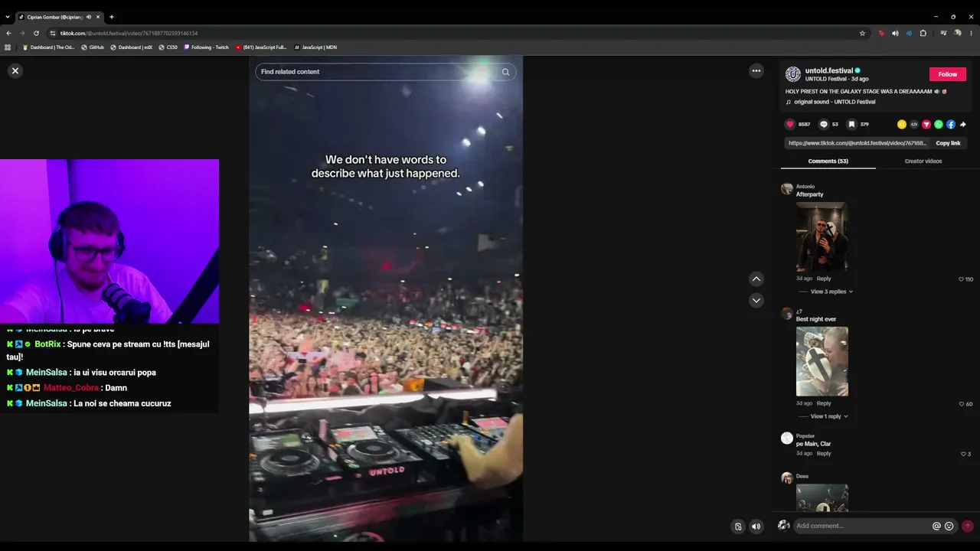980x551 pixels.
Task: Reply to Antonio's Afterparty comment
Action: point(824,279)
